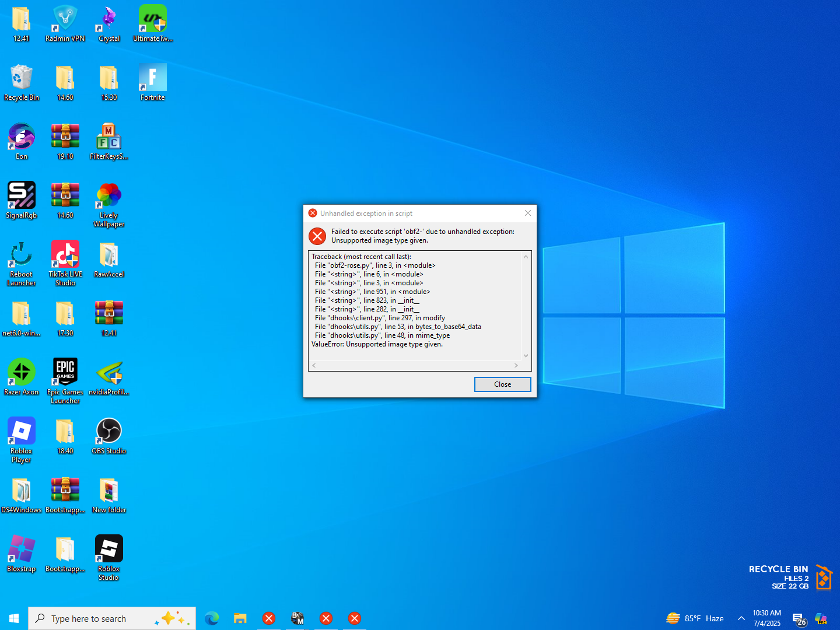Open the notification center with 26 notifications
840x630 pixels.
799,619
